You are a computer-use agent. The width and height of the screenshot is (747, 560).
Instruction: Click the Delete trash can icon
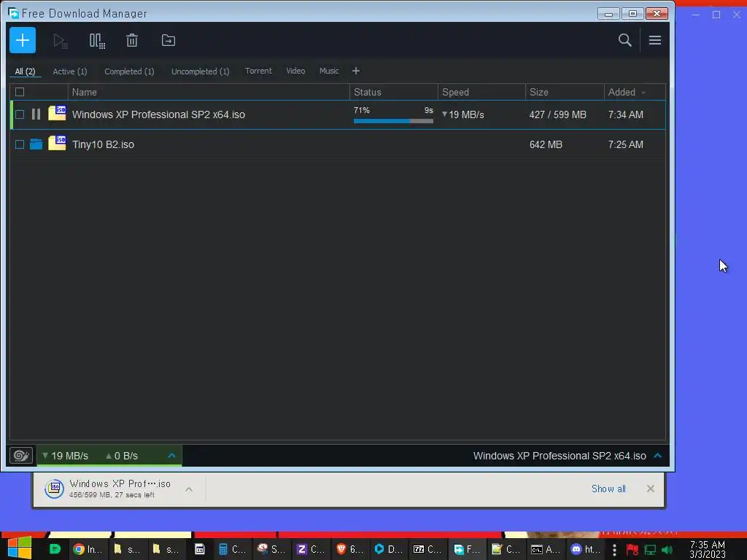[x=132, y=41]
